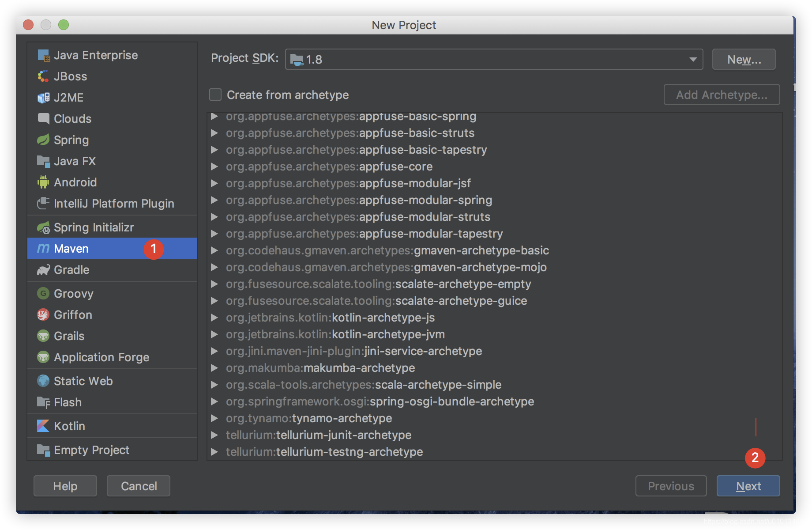Screen dimensions: 812x530
Task: Select kotlin-archetype-js archetype row
Action: pyautogui.click(x=494, y=318)
